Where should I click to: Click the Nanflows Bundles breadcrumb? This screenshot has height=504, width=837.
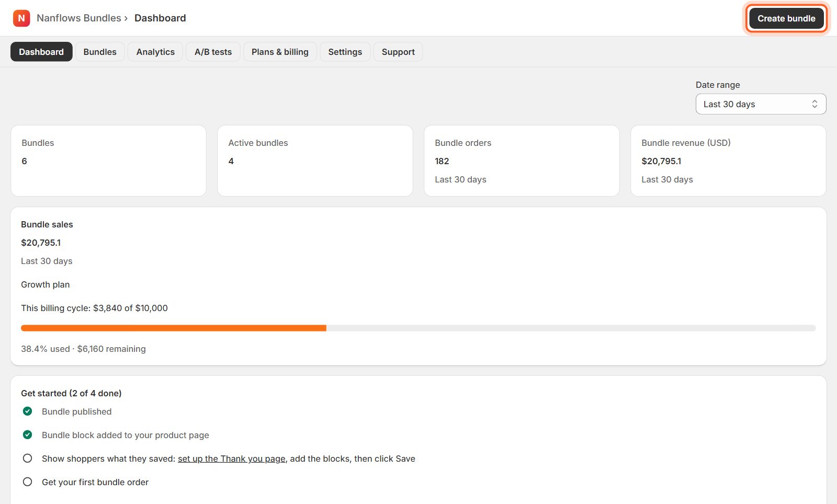click(x=79, y=18)
